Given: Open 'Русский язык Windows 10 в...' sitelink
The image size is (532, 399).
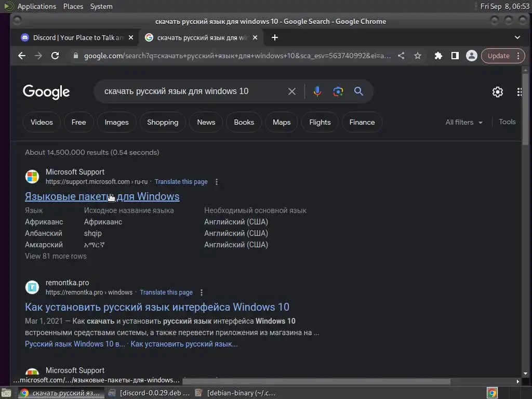Looking at the screenshot, I should click(75, 344).
